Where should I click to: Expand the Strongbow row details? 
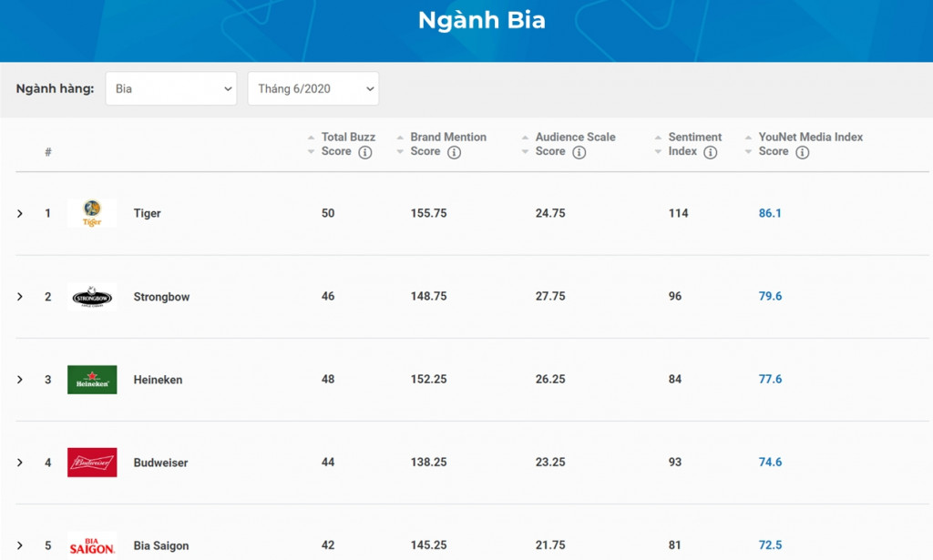click(20, 296)
